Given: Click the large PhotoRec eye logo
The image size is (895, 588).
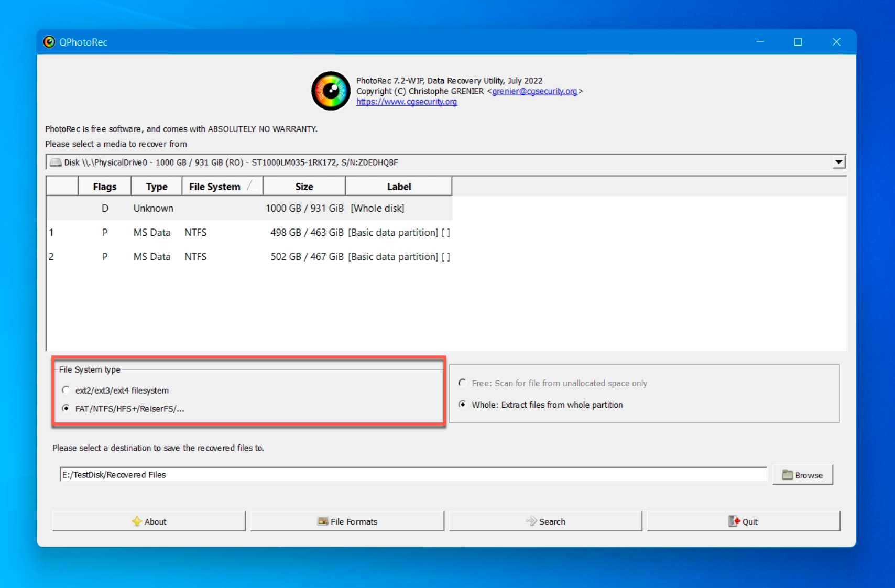Looking at the screenshot, I should click(331, 91).
